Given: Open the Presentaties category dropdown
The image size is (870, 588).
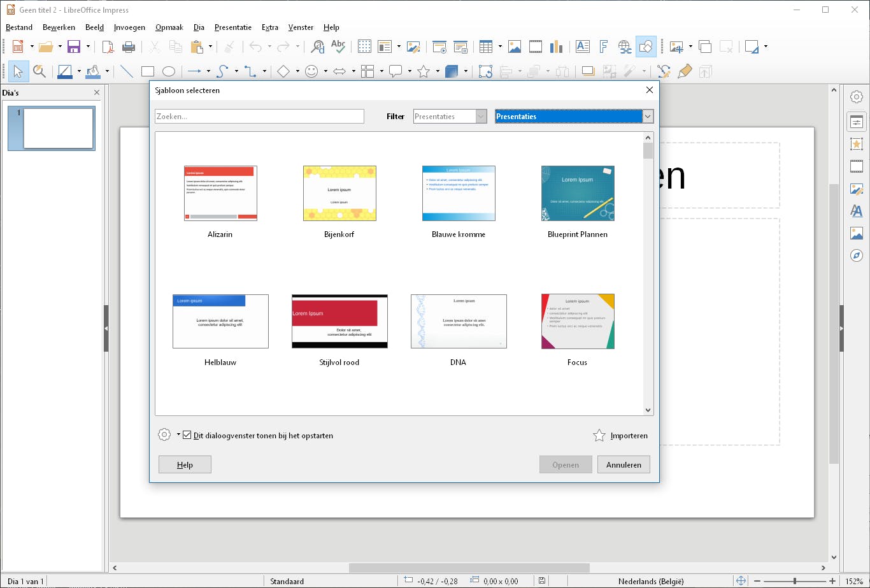Looking at the screenshot, I should [648, 117].
